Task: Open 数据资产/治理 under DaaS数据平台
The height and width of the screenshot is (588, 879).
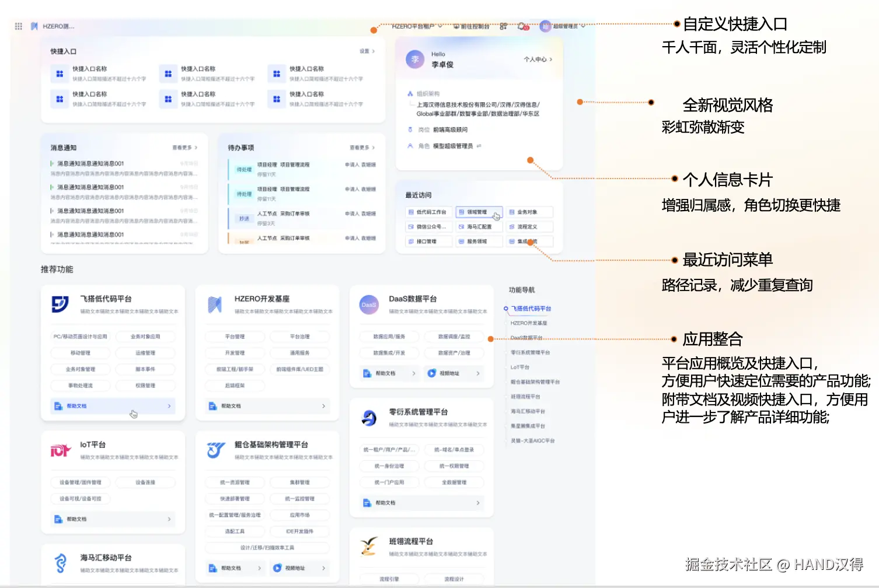Action: click(x=454, y=353)
